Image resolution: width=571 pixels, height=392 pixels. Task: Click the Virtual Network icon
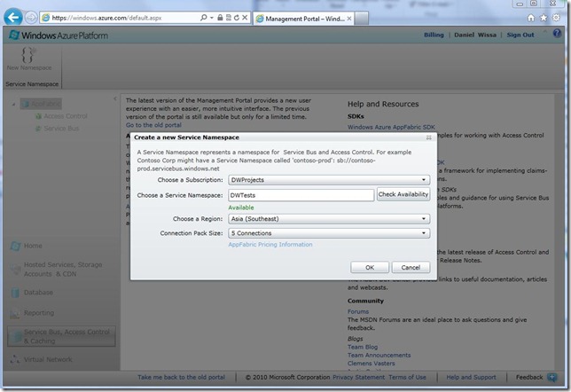[14, 359]
